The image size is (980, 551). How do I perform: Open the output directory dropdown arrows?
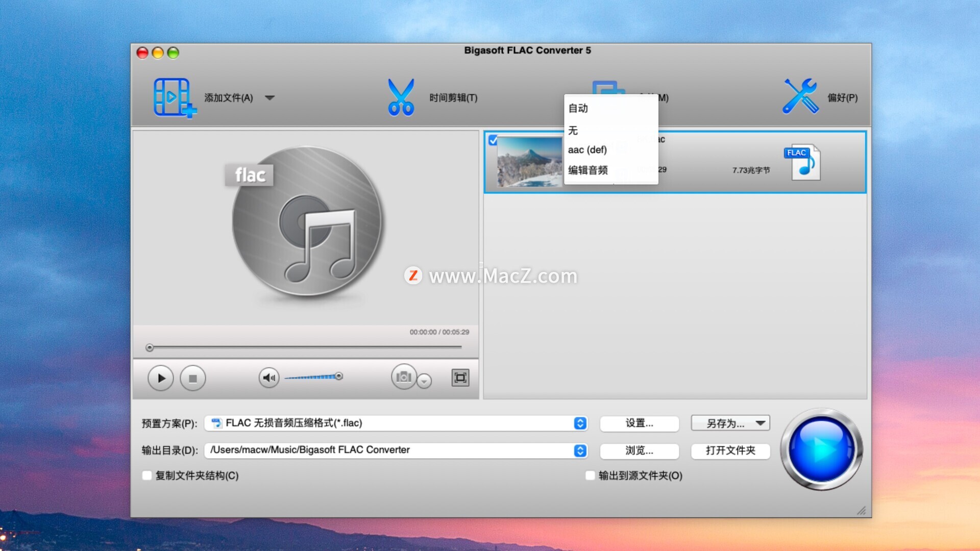[x=580, y=450]
